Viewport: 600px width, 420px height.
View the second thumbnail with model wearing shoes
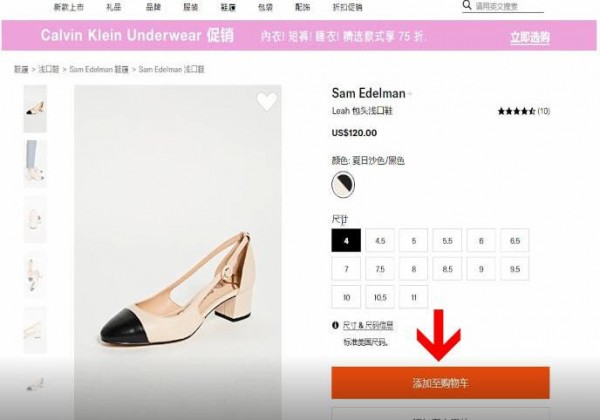point(35,162)
